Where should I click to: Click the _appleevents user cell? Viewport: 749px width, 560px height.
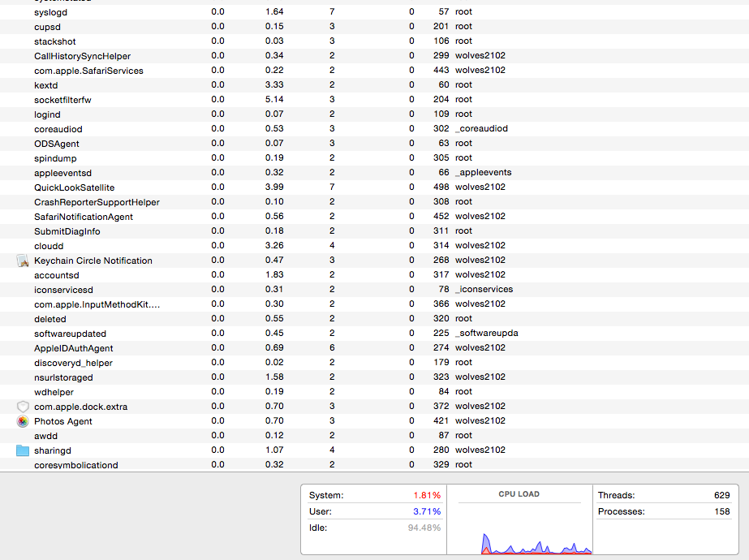point(484,173)
